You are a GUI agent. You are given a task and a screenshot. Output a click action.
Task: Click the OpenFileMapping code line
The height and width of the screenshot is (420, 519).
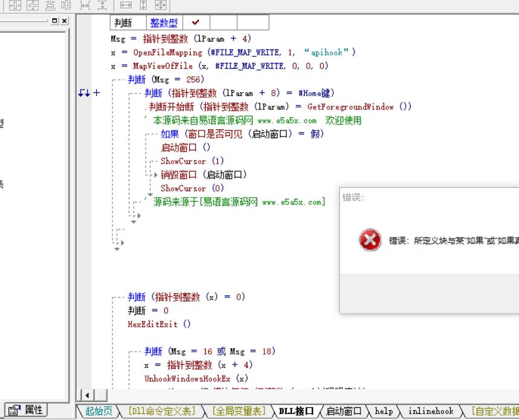(233, 52)
